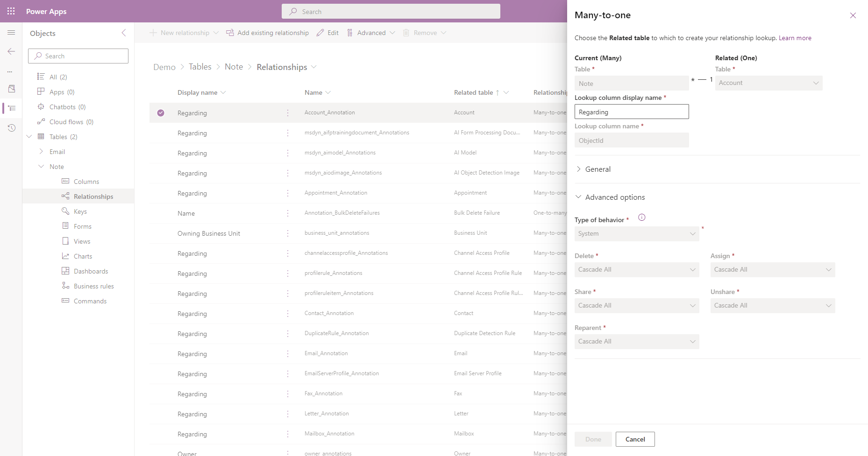Open the Share behavior dropdown
The height and width of the screenshot is (456, 868).
pyautogui.click(x=637, y=306)
